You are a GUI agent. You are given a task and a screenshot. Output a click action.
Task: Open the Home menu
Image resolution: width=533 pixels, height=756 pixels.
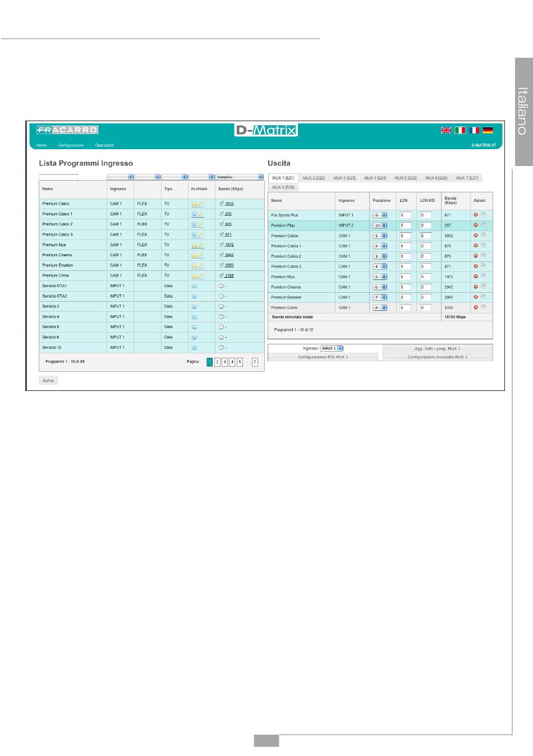(42, 145)
